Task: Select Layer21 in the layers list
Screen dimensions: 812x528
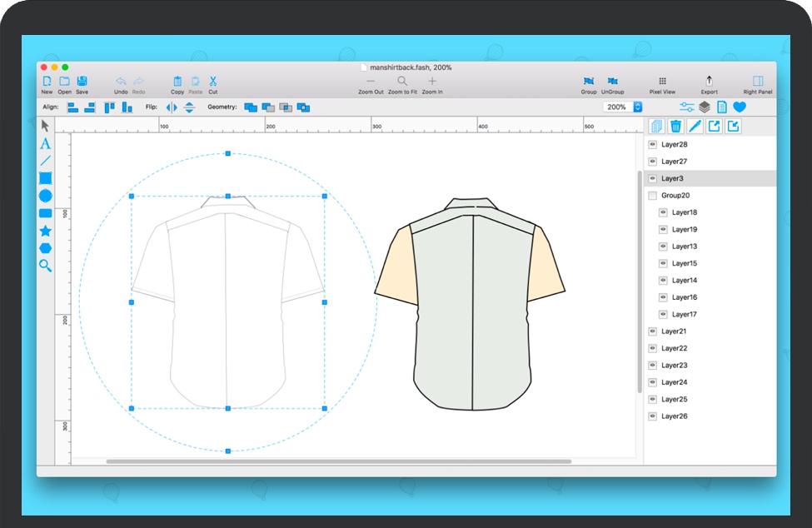Action: pyautogui.click(x=674, y=331)
